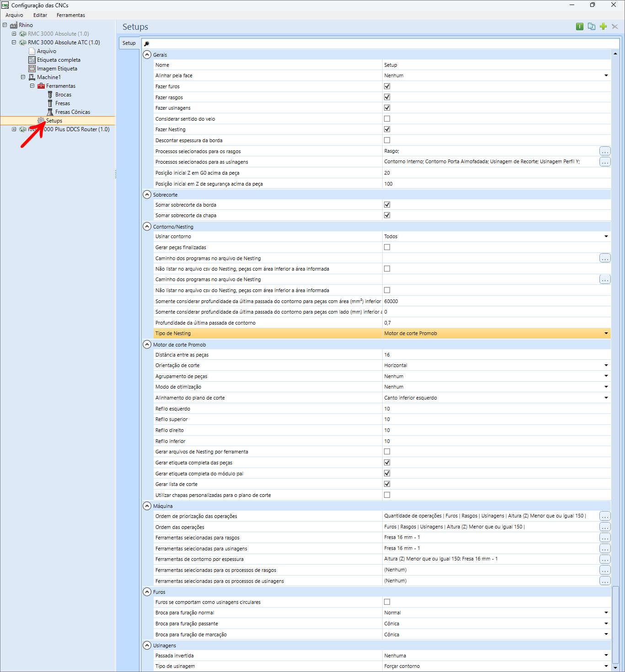Collapse the Machine1 tree node
Viewport: 625px width, 672px height.
(x=23, y=77)
